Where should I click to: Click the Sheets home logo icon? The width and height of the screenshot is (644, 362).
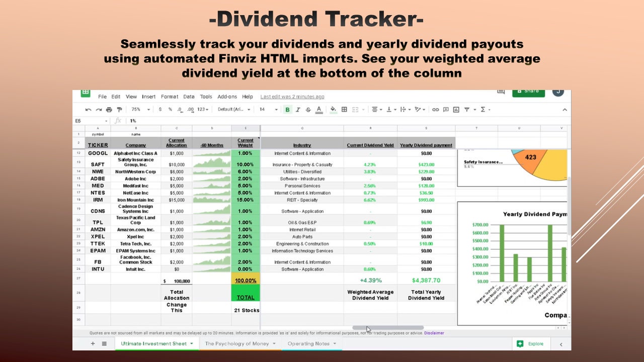point(86,93)
